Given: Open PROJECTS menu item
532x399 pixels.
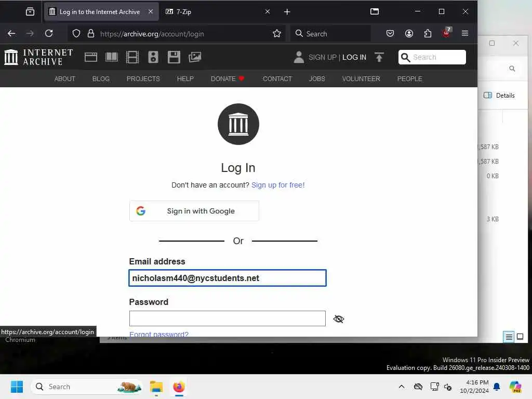Looking at the screenshot, I should (x=143, y=79).
